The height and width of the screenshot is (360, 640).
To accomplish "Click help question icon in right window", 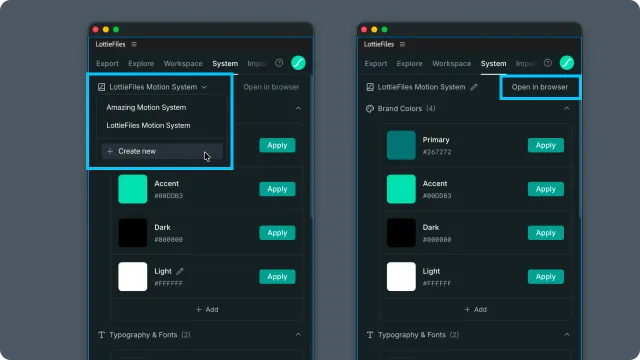I will pos(548,63).
